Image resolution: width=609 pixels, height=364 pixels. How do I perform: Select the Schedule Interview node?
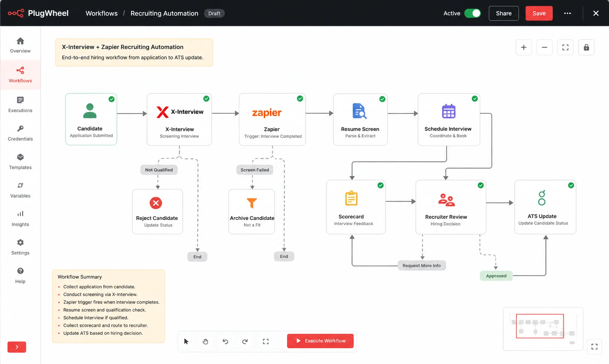(449, 119)
